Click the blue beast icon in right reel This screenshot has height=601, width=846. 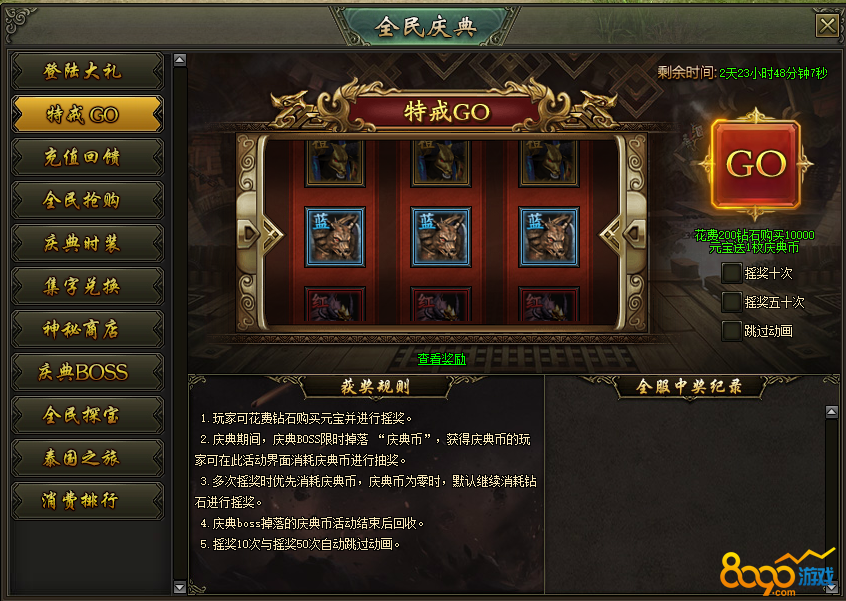pyautogui.click(x=549, y=237)
